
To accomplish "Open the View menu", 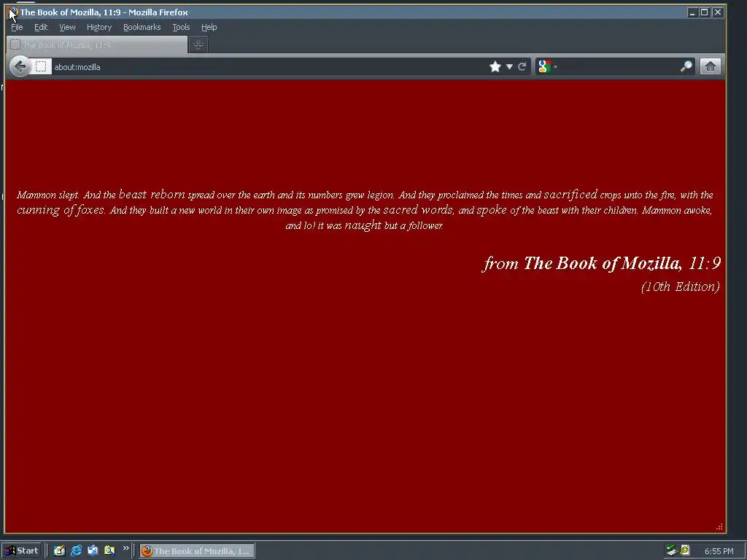I will coord(67,27).
